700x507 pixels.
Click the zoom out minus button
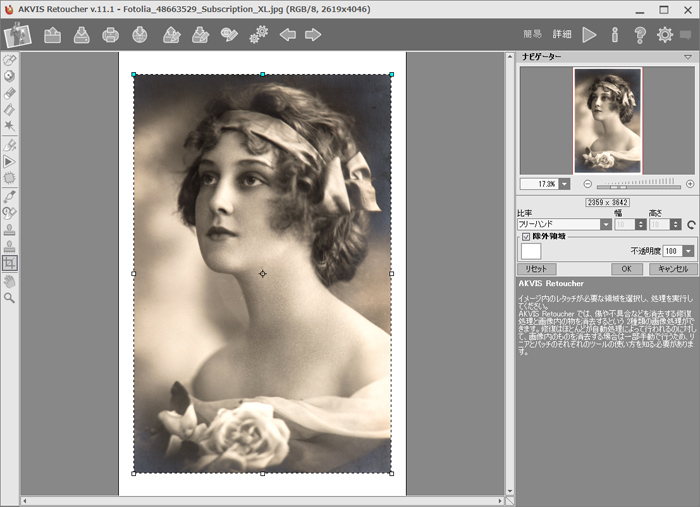[588, 184]
